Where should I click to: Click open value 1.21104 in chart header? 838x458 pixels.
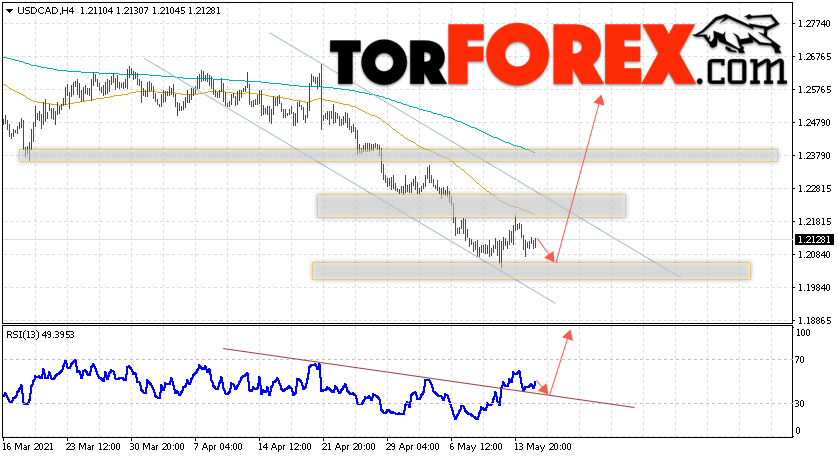[97, 11]
